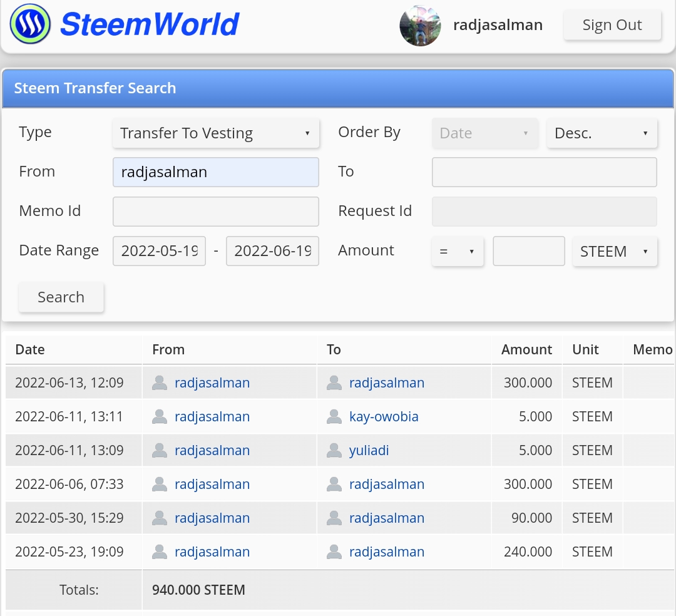
Task: Click the Steem Transfer Search panel header
Action: [x=338, y=88]
